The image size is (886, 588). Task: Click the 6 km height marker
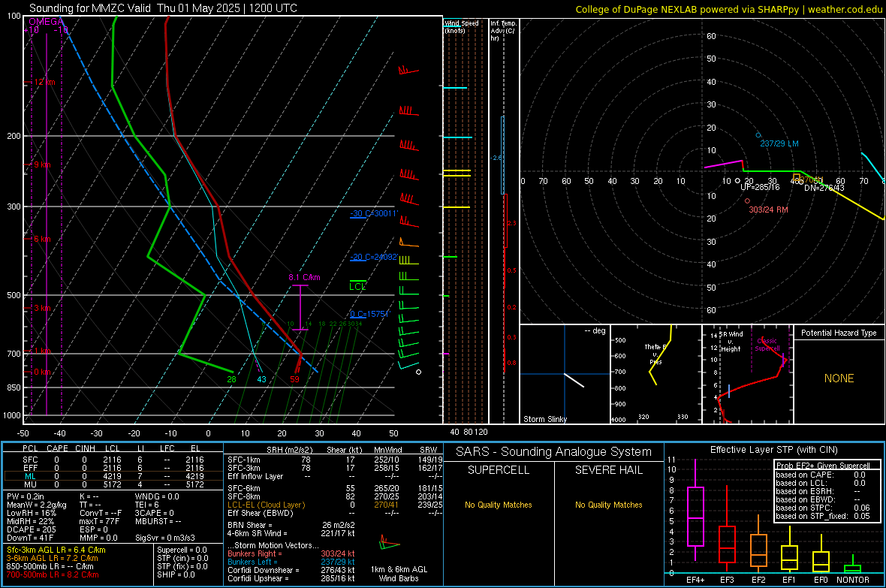tap(42, 239)
